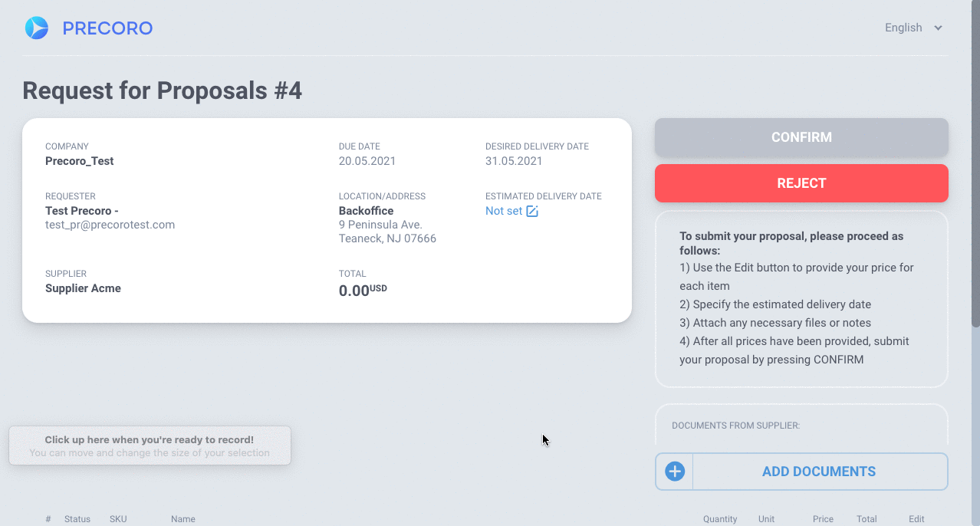Click the Name column header
The width and height of the screenshot is (980, 526).
183,519
